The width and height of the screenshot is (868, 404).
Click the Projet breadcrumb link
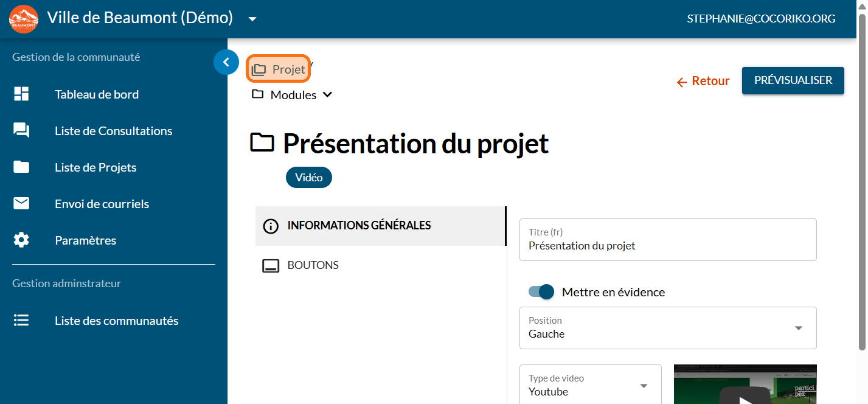279,70
